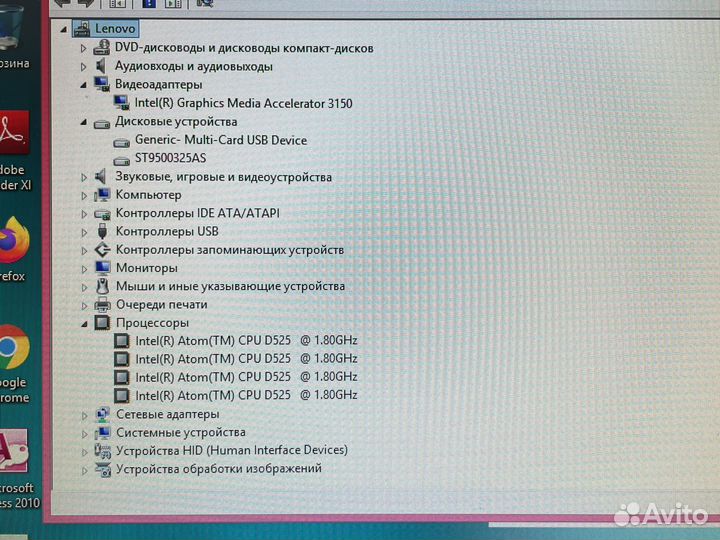Select the Видеоадаптеры label
The image size is (720, 540).
coord(158,85)
